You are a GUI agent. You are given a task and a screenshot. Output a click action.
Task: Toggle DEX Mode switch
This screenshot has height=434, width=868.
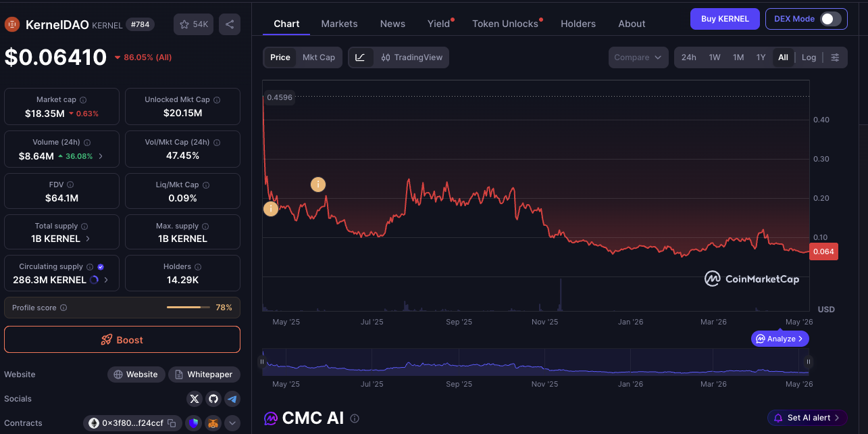[x=831, y=19]
